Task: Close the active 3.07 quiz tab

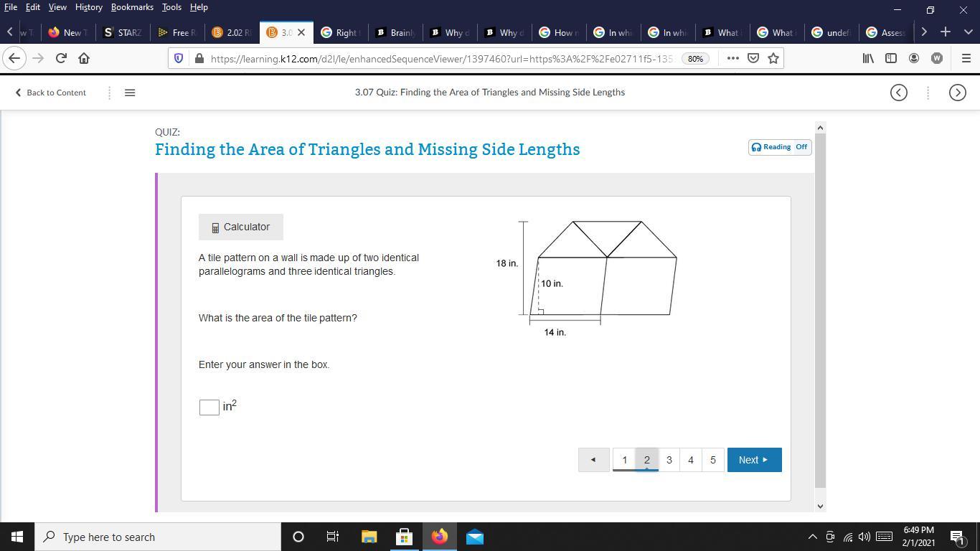Action: [x=301, y=32]
